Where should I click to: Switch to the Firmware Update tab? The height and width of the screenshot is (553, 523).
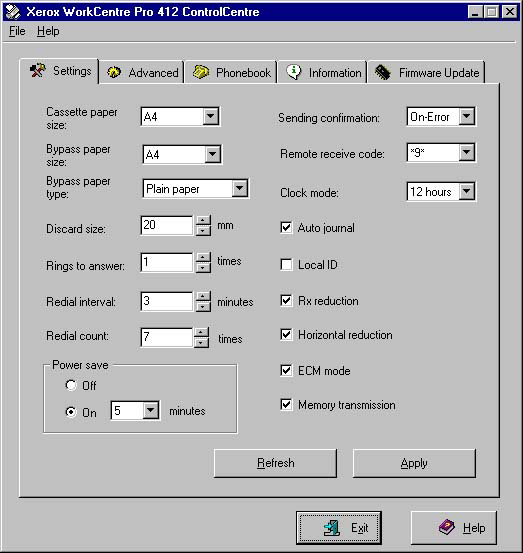(x=426, y=72)
